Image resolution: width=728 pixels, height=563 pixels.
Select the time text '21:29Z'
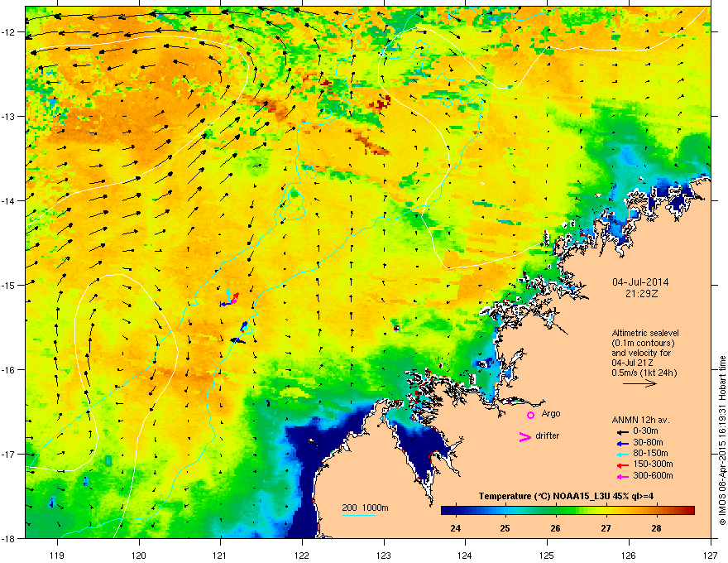click(641, 294)
